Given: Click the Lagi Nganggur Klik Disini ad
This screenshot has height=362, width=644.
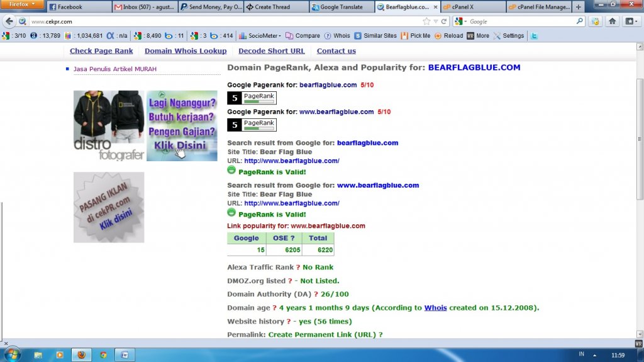Looking at the screenshot, I should [x=182, y=125].
